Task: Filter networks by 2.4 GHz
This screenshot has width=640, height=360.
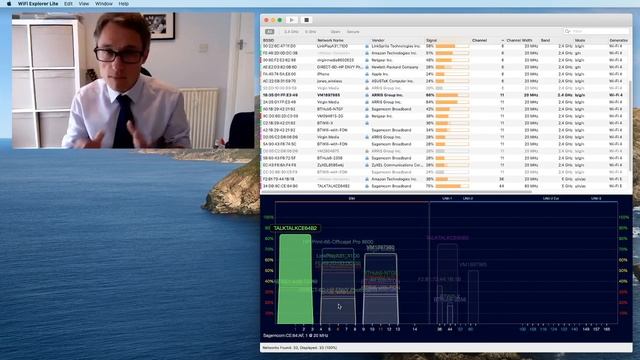Action: [x=291, y=32]
